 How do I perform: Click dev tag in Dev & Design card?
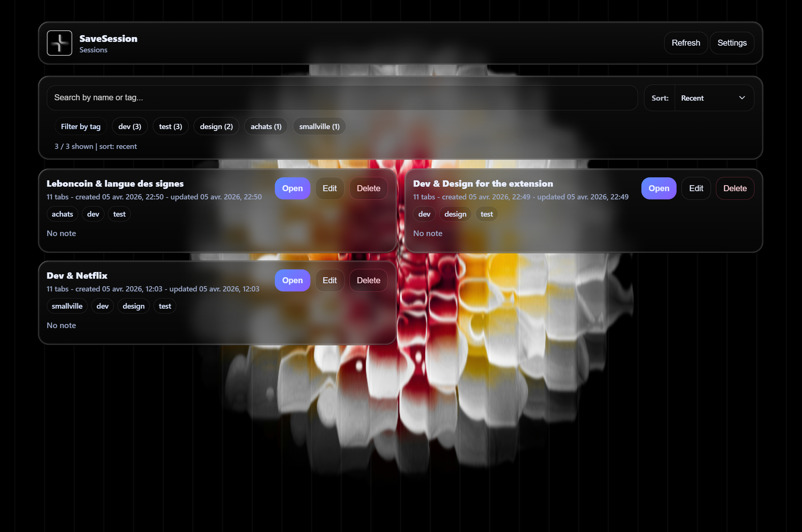pyautogui.click(x=424, y=214)
